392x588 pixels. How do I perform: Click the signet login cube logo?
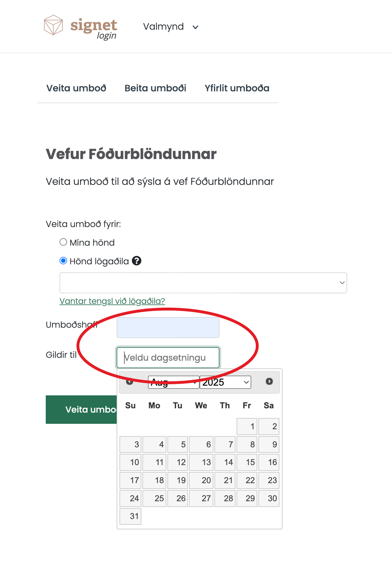[53, 25]
